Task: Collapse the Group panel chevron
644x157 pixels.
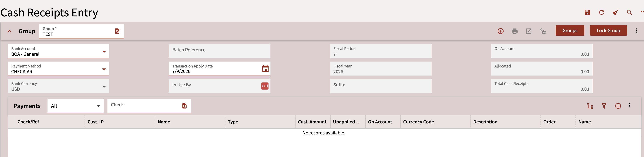Action: [9, 31]
